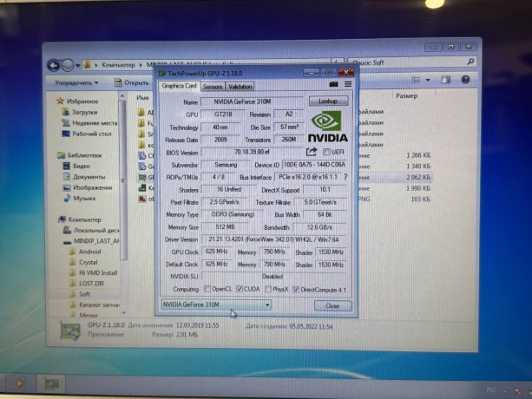Switch to the Graphics Card tab
Screen dimensions: 532x399
coord(179,86)
